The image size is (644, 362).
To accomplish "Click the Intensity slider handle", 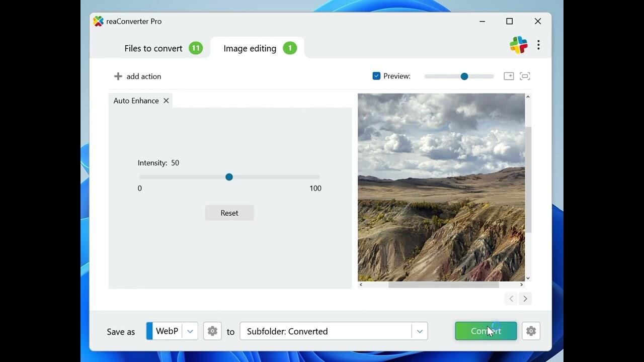I will tap(229, 177).
